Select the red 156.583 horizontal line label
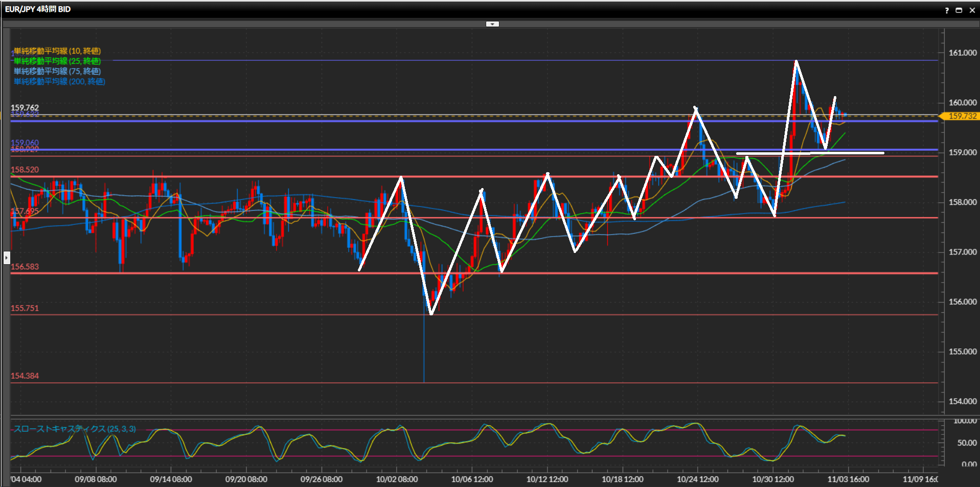The width and height of the screenshot is (980, 487). coord(25,267)
